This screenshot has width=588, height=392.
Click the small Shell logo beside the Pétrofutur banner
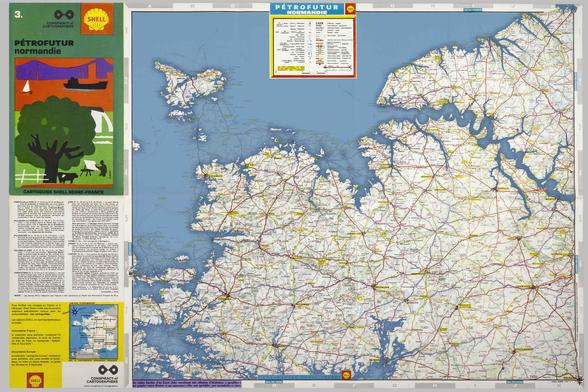coord(351,8)
